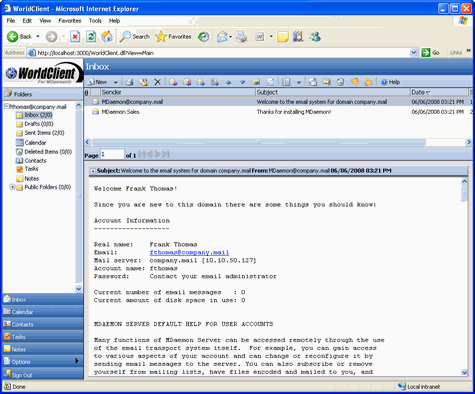The height and width of the screenshot is (394, 475).
Task: Open Notes from the bottom navigation bar
Action: pyautogui.click(x=43, y=349)
